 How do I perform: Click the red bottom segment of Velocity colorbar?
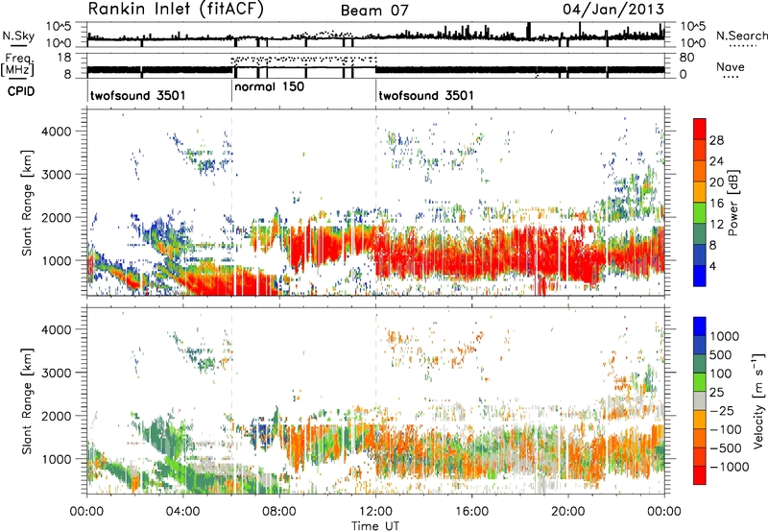pos(700,475)
